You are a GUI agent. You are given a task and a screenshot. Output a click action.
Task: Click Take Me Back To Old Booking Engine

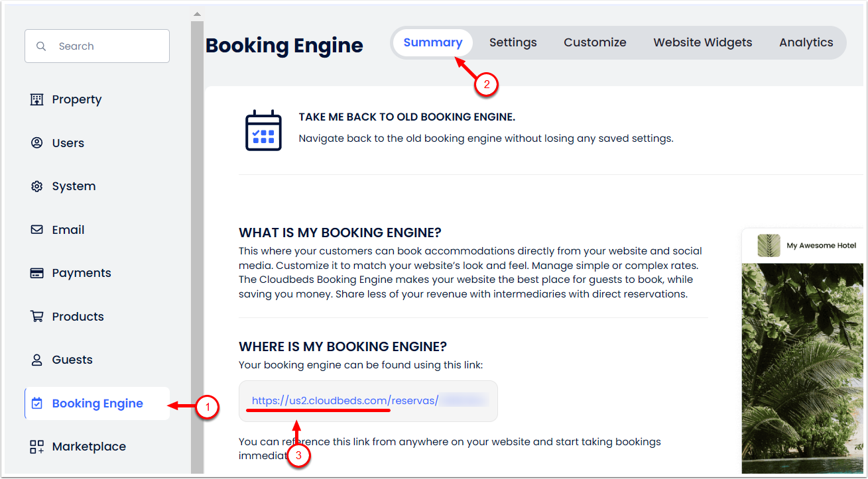(x=406, y=117)
